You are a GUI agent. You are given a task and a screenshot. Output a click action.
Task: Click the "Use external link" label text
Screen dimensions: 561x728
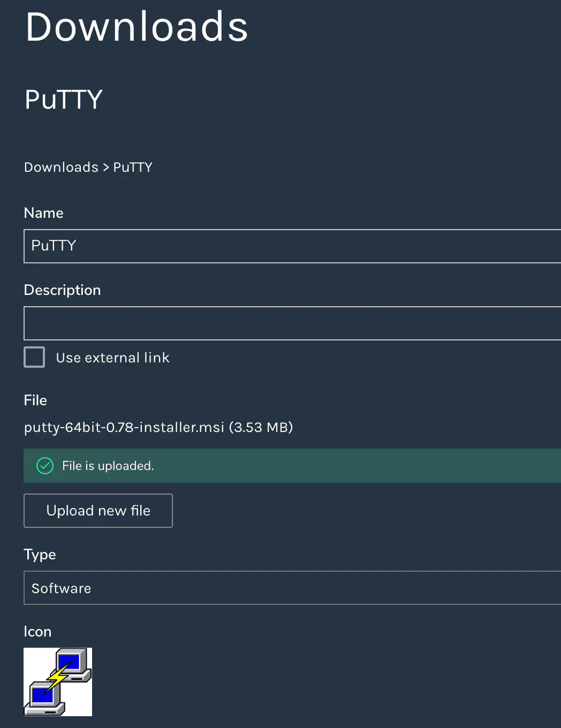[x=112, y=358]
